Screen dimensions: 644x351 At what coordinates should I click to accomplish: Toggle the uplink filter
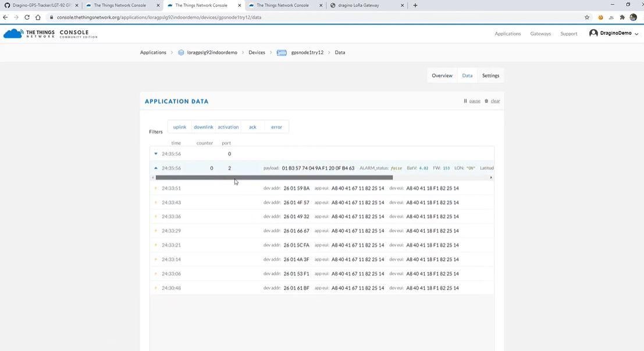(x=180, y=127)
